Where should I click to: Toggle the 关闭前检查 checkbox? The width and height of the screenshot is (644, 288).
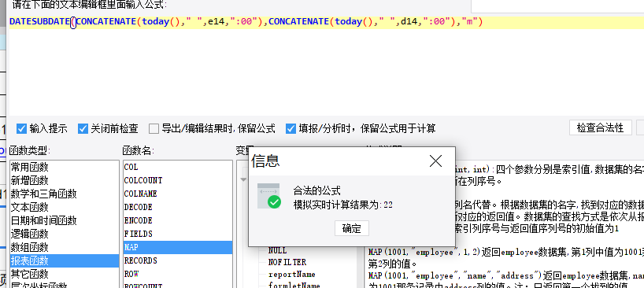(x=83, y=129)
